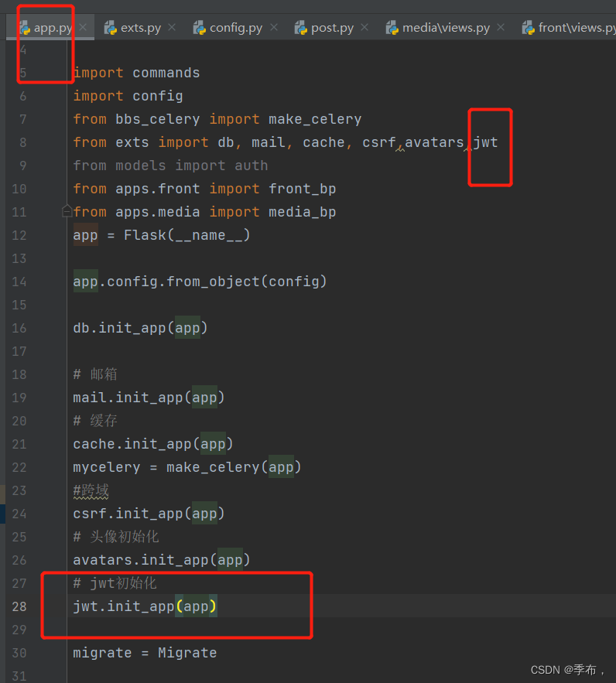Click line number 16 in gutter
This screenshot has width=616, height=683.
coord(19,328)
